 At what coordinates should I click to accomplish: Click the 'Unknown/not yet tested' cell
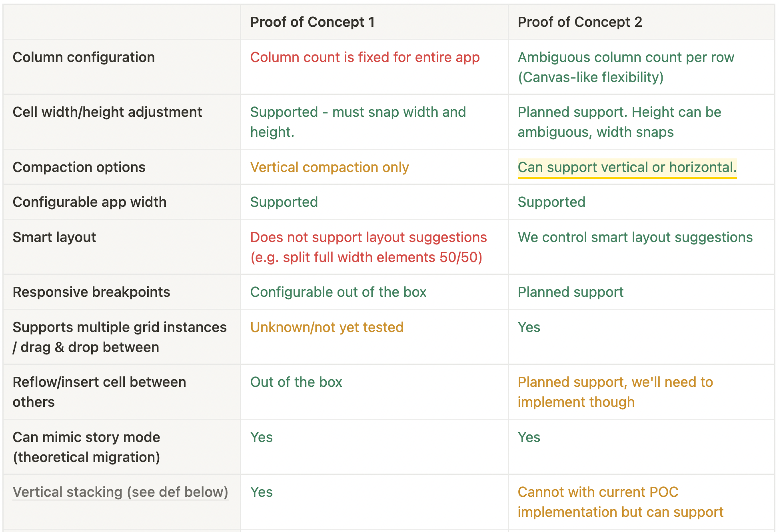click(327, 327)
